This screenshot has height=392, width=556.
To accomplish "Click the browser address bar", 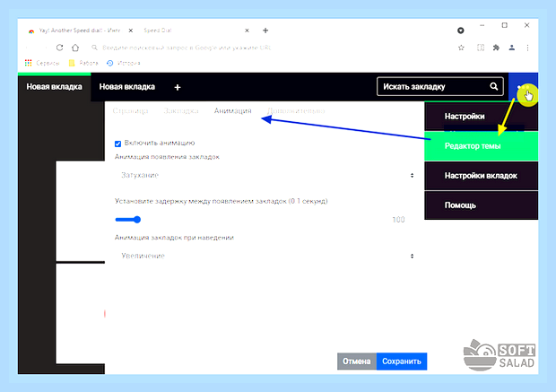I will coord(270,48).
